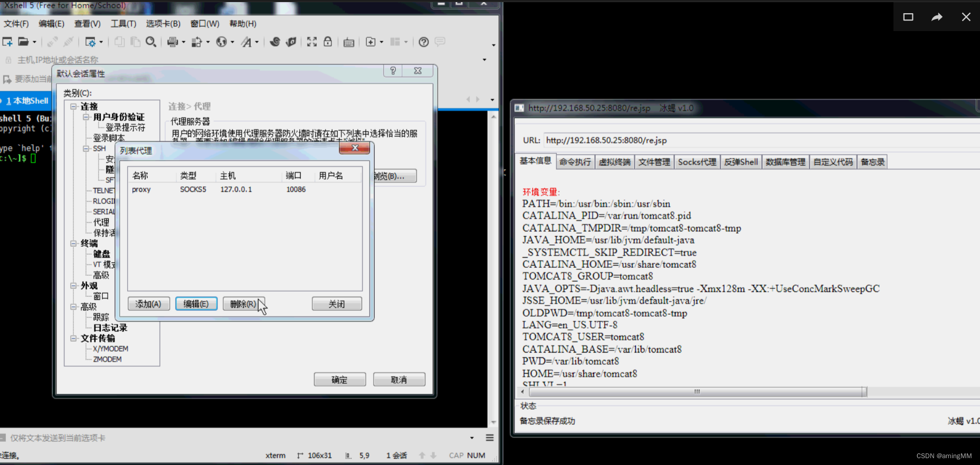Click the tab layout icon in the toolbar
Screen dimensions: 980x465
coord(395,42)
